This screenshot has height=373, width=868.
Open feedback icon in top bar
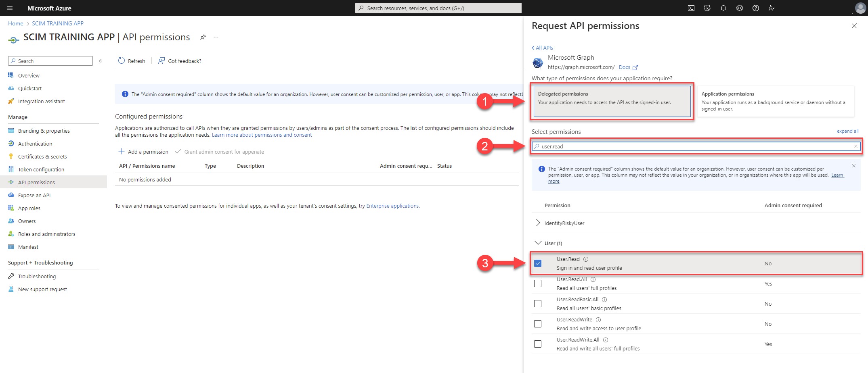(772, 8)
